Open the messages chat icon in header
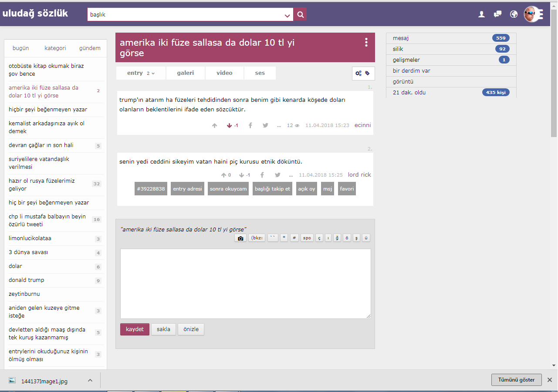Screen dimensions: 558x392 click(x=497, y=14)
